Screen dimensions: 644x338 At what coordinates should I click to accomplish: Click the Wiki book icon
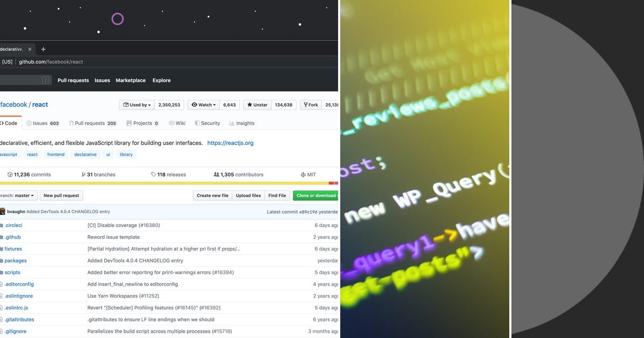click(x=173, y=123)
